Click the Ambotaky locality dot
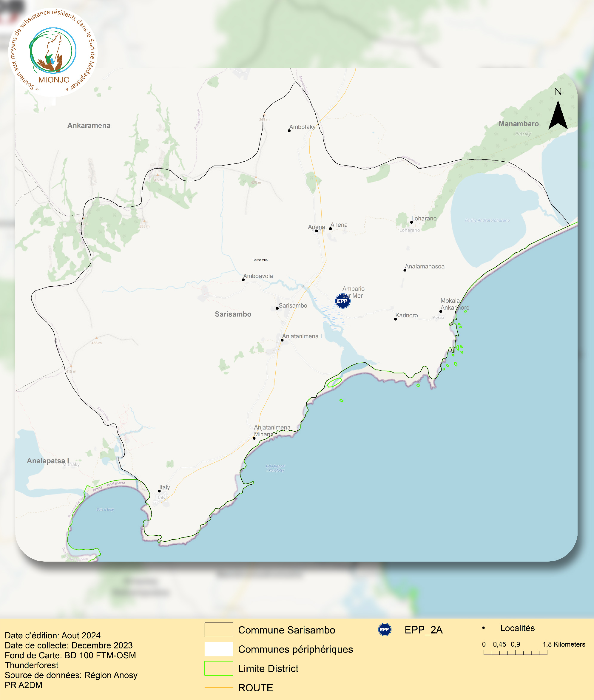This screenshot has width=594, height=700. coord(289,131)
